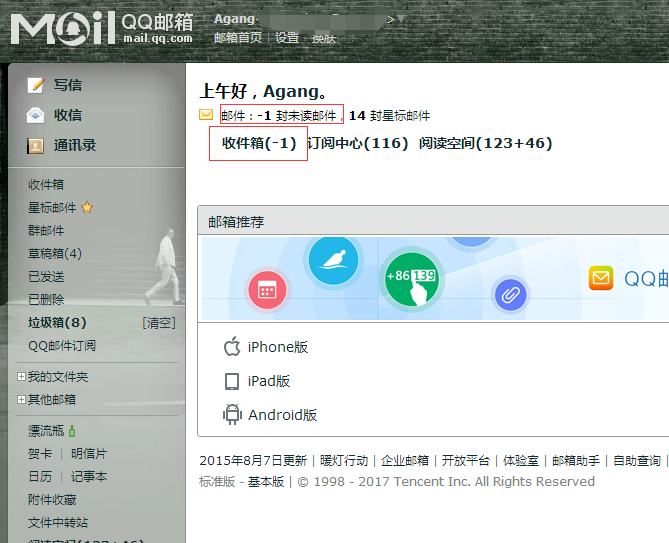Click the Apple logo beside iPhone版

point(232,346)
